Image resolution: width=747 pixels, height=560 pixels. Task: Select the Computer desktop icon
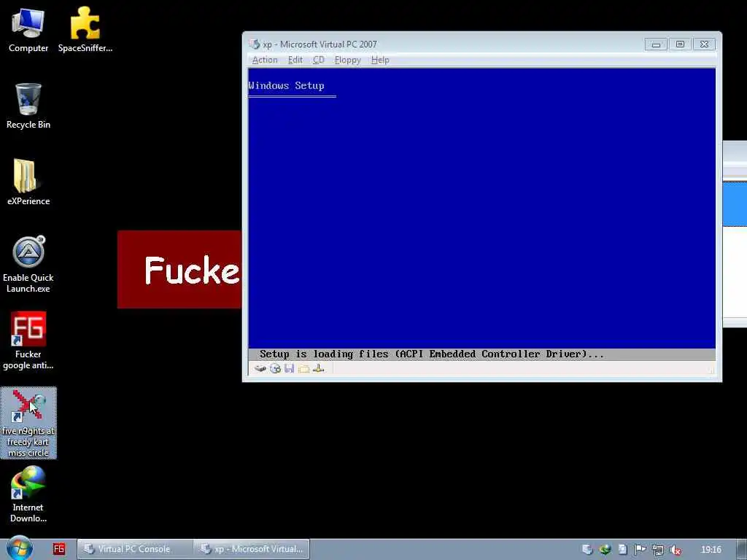coord(28,29)
